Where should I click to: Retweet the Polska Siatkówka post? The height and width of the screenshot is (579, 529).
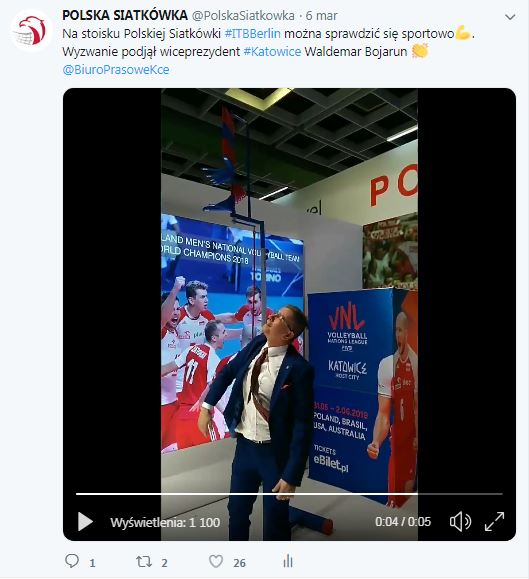point(144,562)
